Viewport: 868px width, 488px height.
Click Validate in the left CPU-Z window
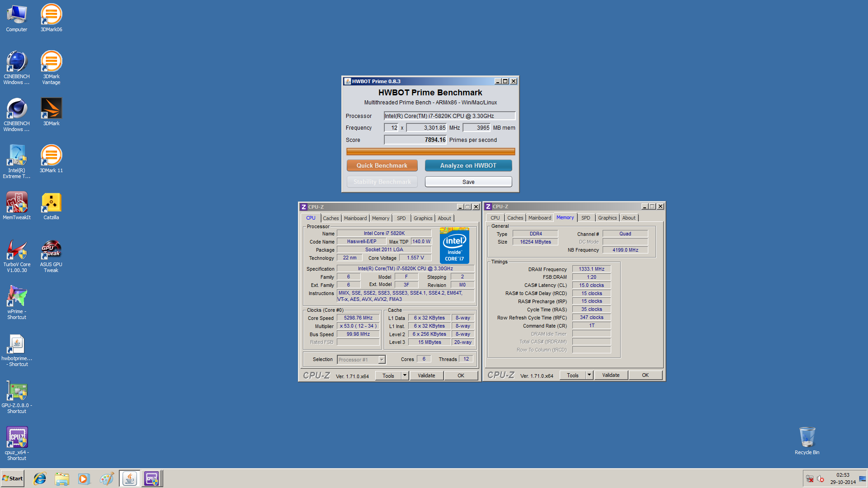click(426, 375)
